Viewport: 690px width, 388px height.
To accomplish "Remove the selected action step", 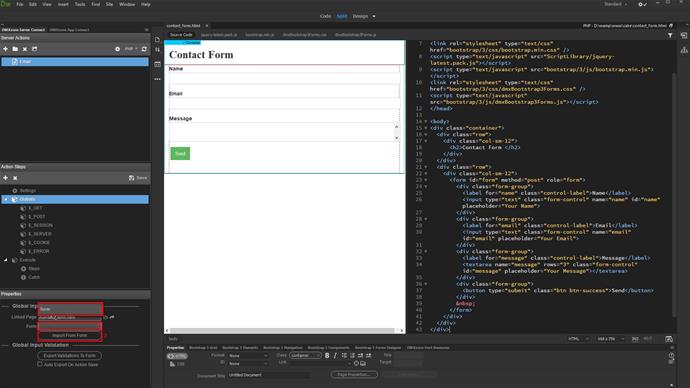I will click(x=15, y=178).
